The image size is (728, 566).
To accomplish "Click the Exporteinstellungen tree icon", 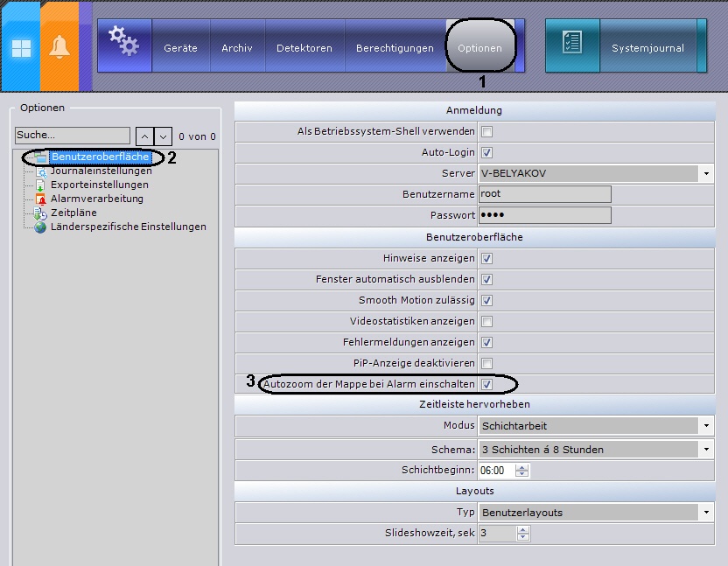I will (41, 185).
